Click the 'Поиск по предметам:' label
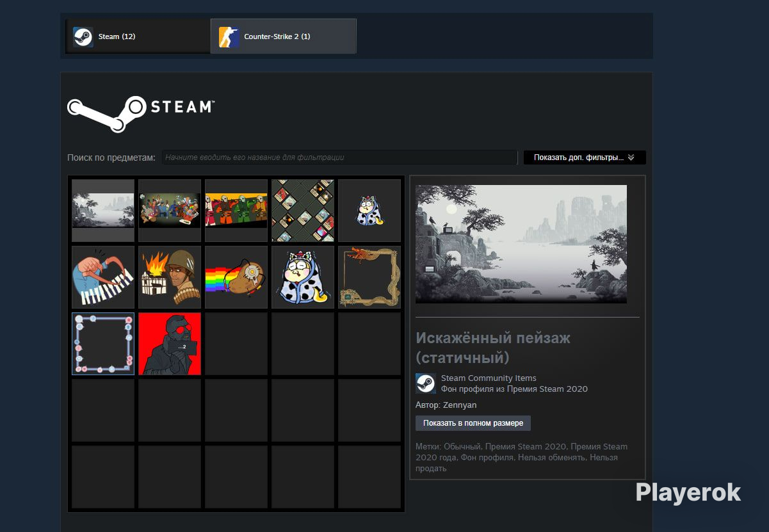769x532 pixels. click(111, 157)
